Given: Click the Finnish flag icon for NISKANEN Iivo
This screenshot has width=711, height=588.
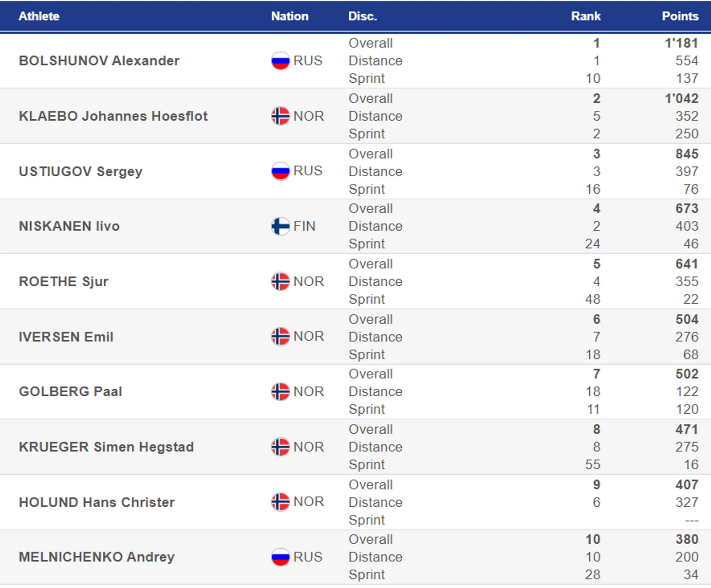Looking at the screenshot, I should pyautogui.click(x=281, y=226).
